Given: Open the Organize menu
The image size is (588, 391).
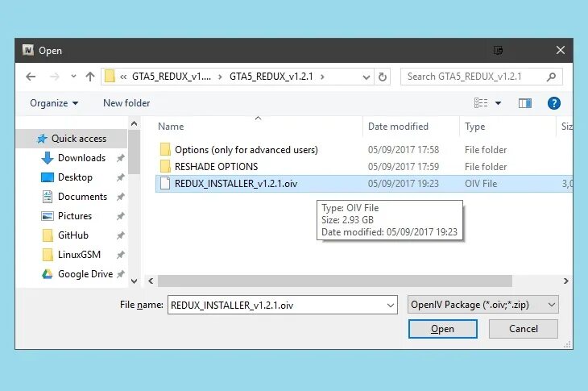Looking at the screenshot, I should [x=54, y=103].
